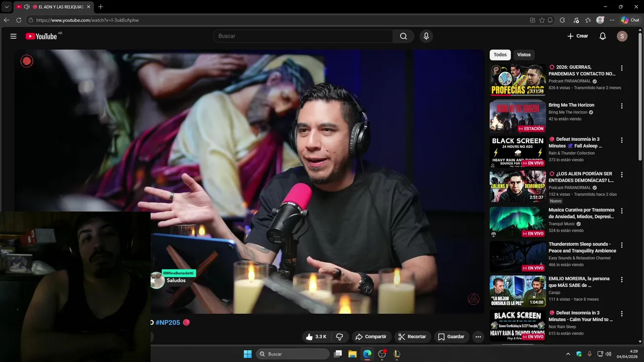
Task: Click "Tranquil Music" channel name
Action: [561, 224]
